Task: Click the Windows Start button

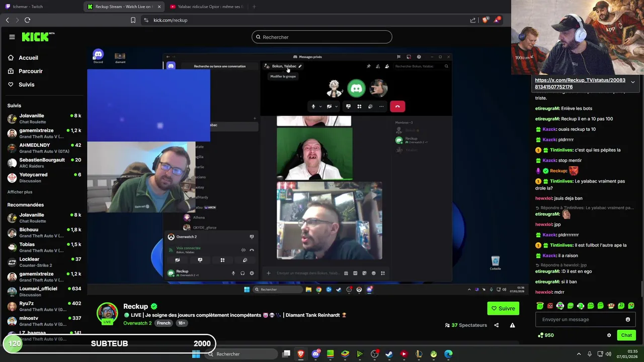Action: [196, 354]
